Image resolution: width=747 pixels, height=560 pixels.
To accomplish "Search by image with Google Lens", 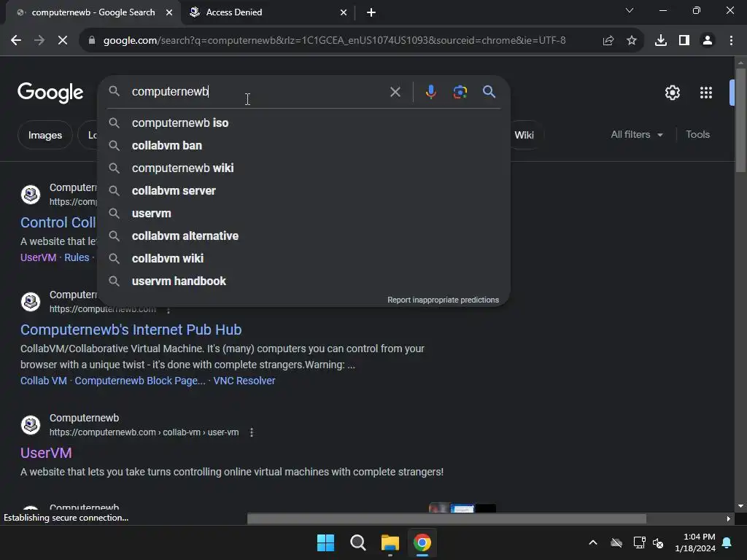I will tap(460, 92).
